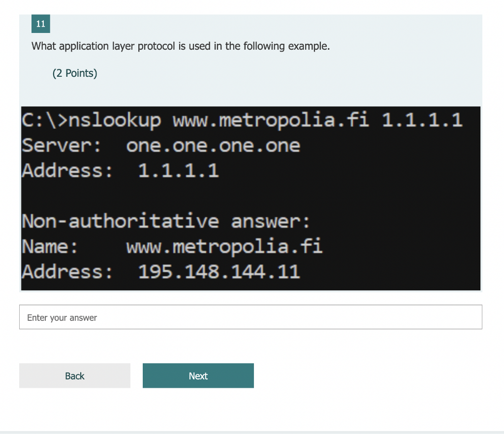This screenshot has width=504, height=434.
Task: Click the question text about application layer protocol
Action: tap(181, 46)
